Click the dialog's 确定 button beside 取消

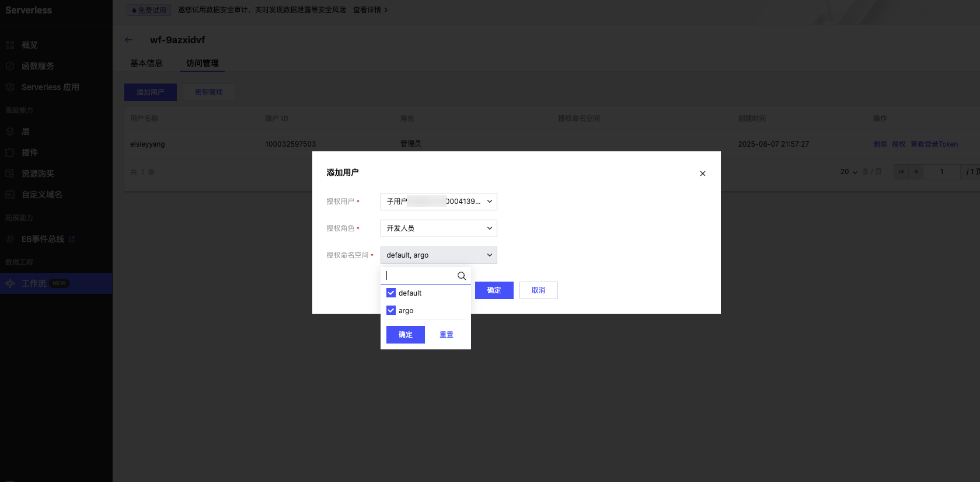tap(494, 290)
